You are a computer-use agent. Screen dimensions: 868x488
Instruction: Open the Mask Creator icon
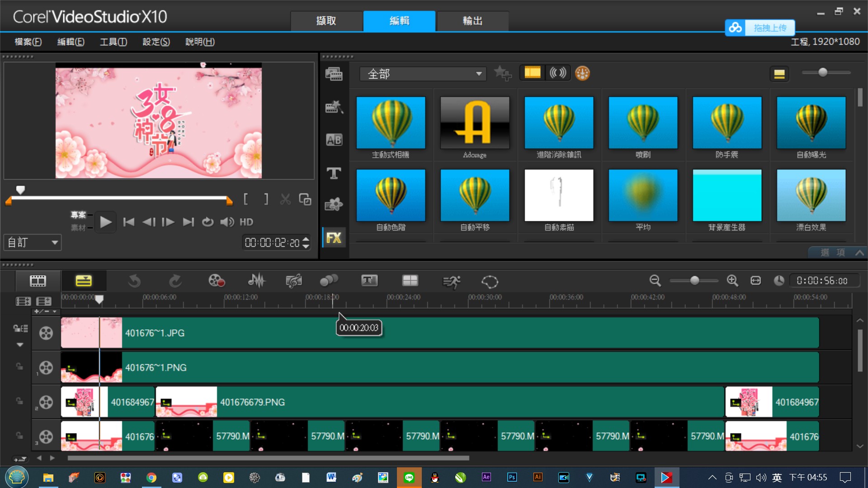tap(490, 282)
